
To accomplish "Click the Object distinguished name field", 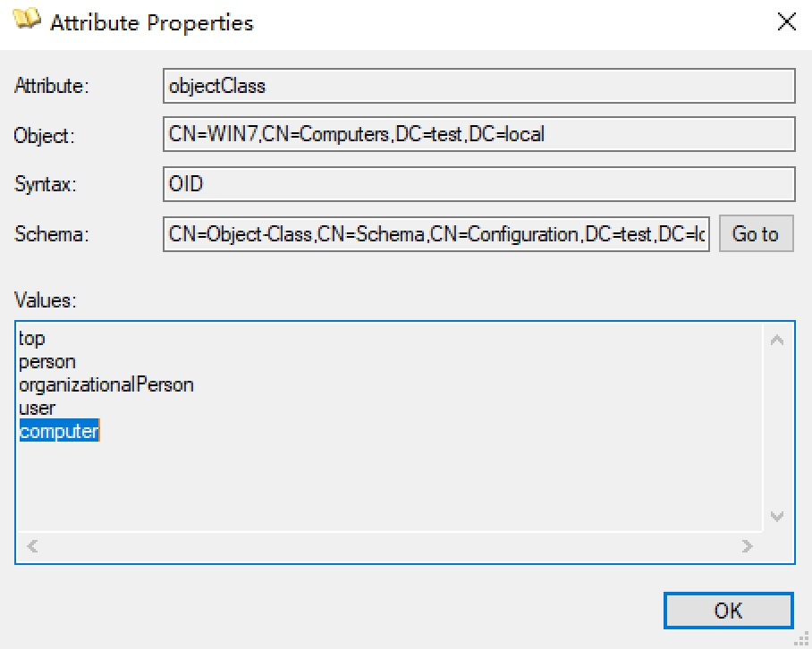I will coord(478,135).
